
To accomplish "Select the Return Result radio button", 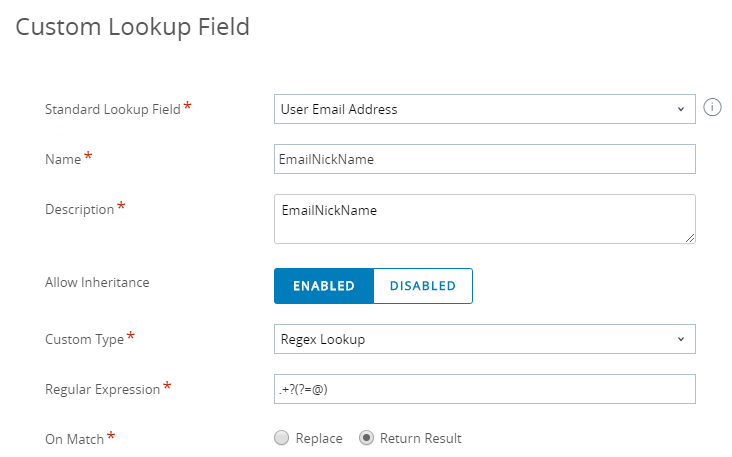I will coord(367,438).
